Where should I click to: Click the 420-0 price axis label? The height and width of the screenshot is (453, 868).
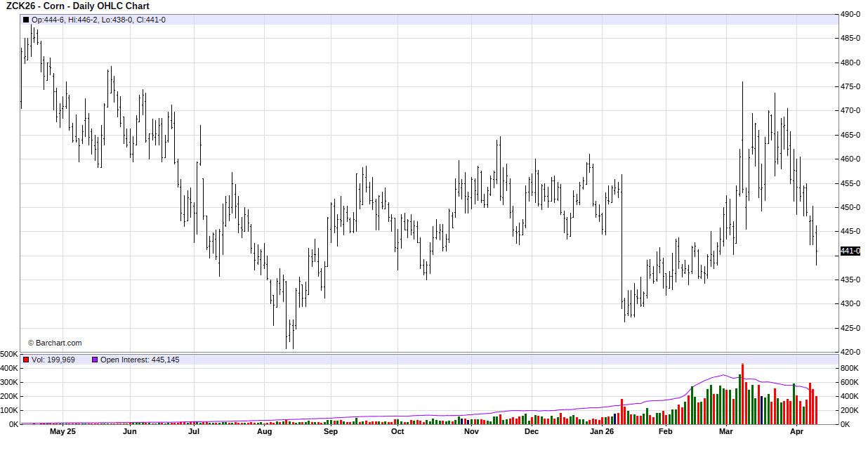click(850, 352)
